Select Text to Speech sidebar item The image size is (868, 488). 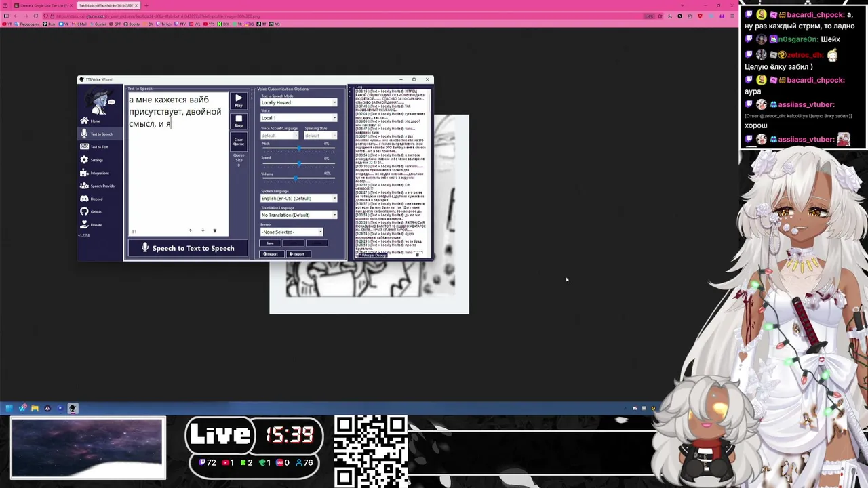tap(100, 134)
